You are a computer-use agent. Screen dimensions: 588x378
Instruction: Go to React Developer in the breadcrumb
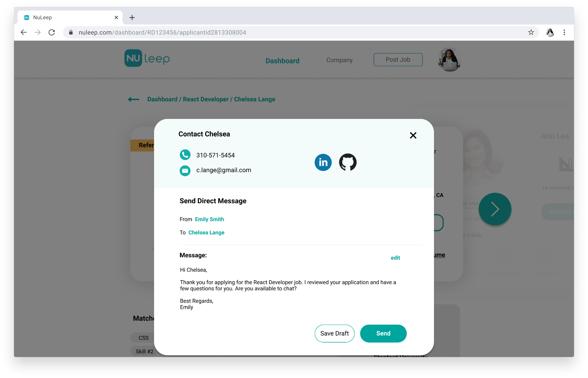point(206,99)
